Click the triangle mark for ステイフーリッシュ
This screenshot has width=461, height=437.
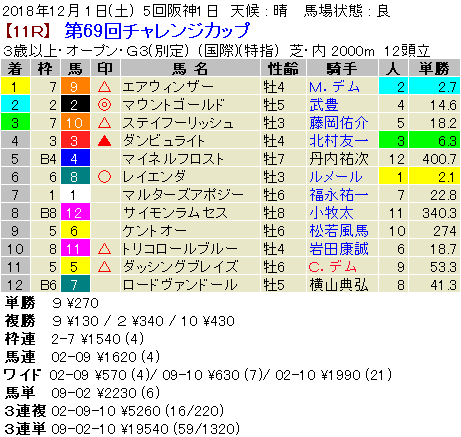click(x=105, y=123)
